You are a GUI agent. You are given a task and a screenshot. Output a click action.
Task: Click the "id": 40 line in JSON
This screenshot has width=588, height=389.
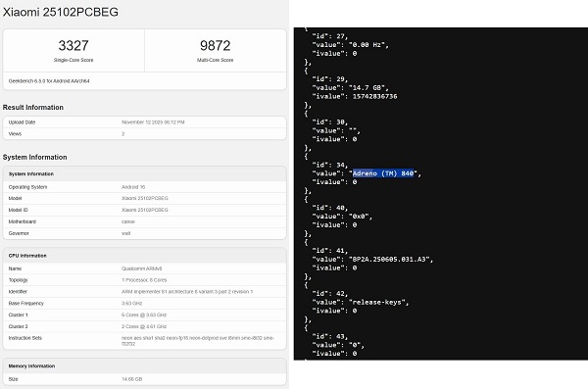pos(330,208)
